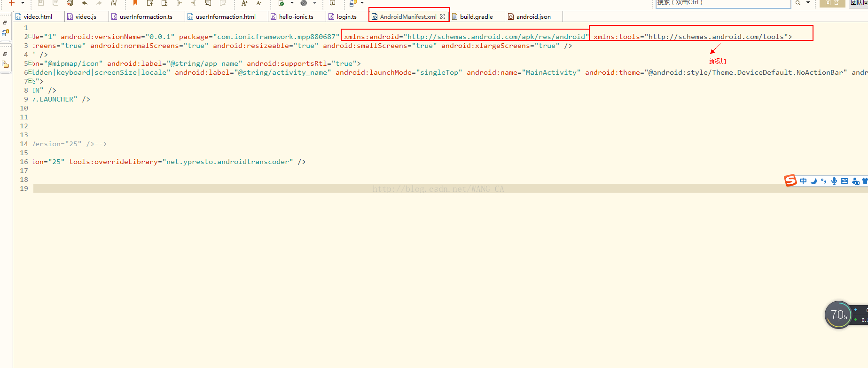Click the browser preview globe icon
This screenshot has height=368, width=868.
[304, 3]
